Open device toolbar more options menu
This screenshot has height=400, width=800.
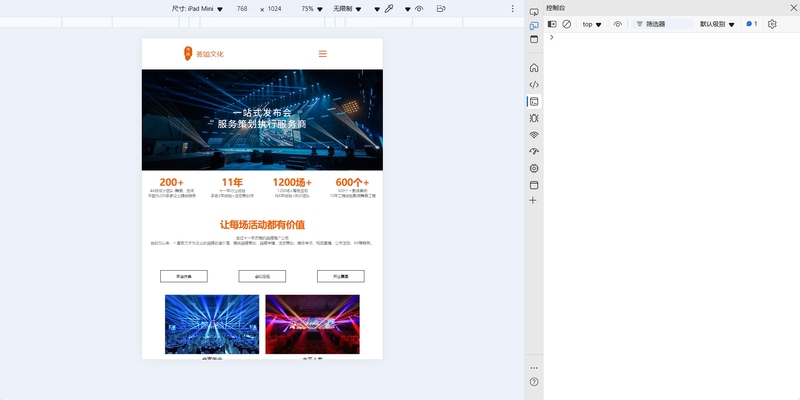[513, 9]
